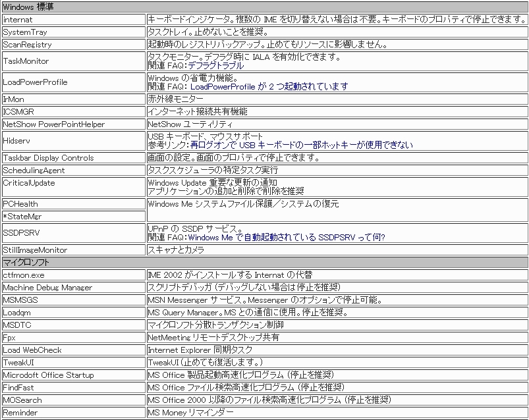
Task: Select the TaskMonitor cell
Action: [x=74, y=61]
